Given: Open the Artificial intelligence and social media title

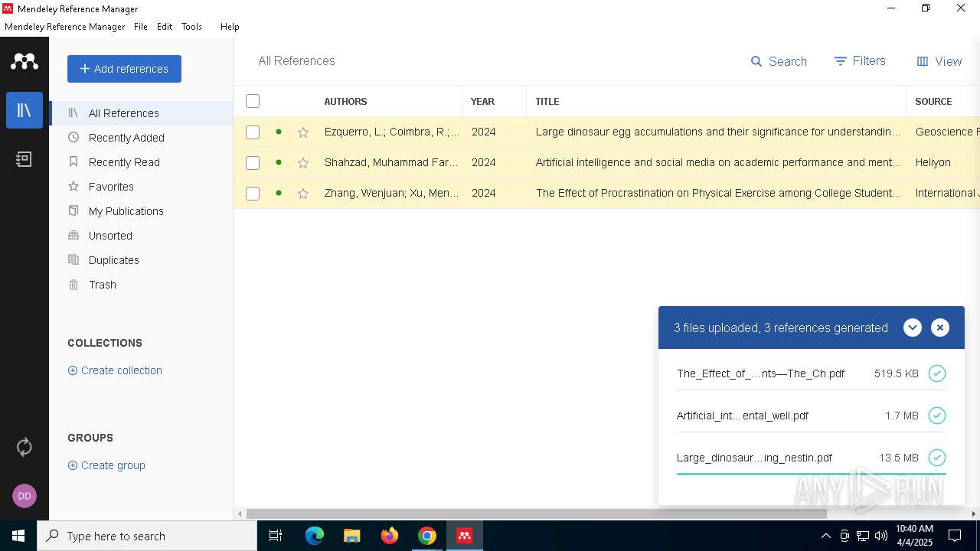Looking at the screenshot, I should pyautogui.click(x=718, y=162).
